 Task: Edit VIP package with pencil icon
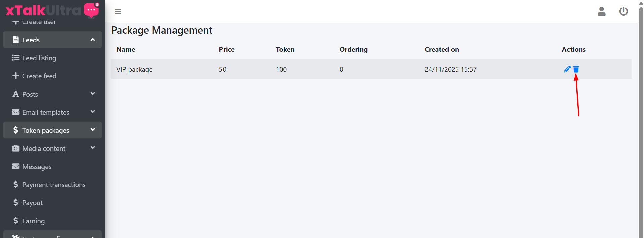tap(567, 69)
